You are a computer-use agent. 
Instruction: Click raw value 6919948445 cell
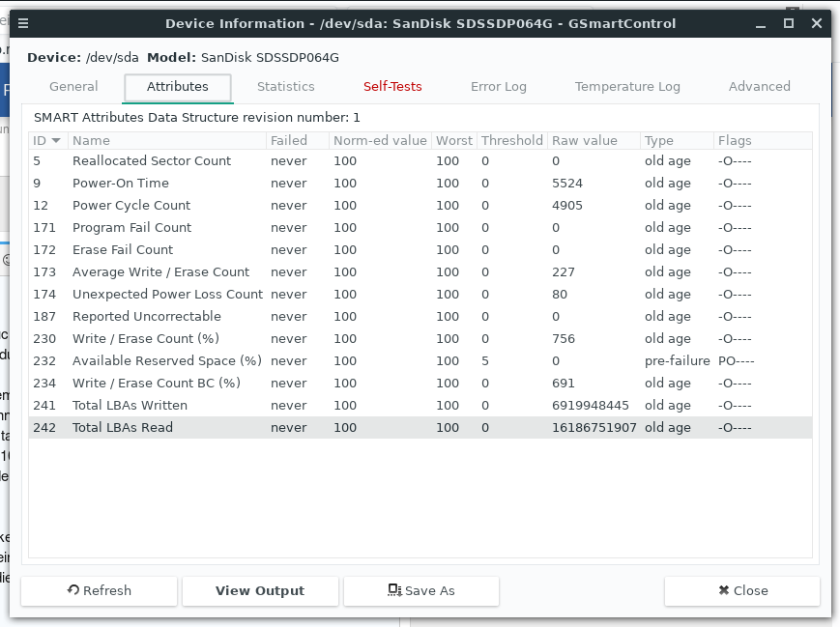tap(591, 406)
